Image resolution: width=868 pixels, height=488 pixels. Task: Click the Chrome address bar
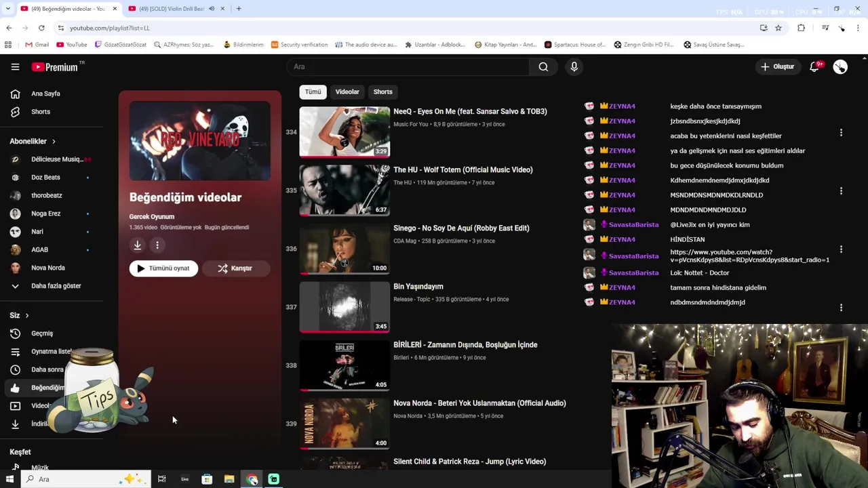click(x=407, y=28)
